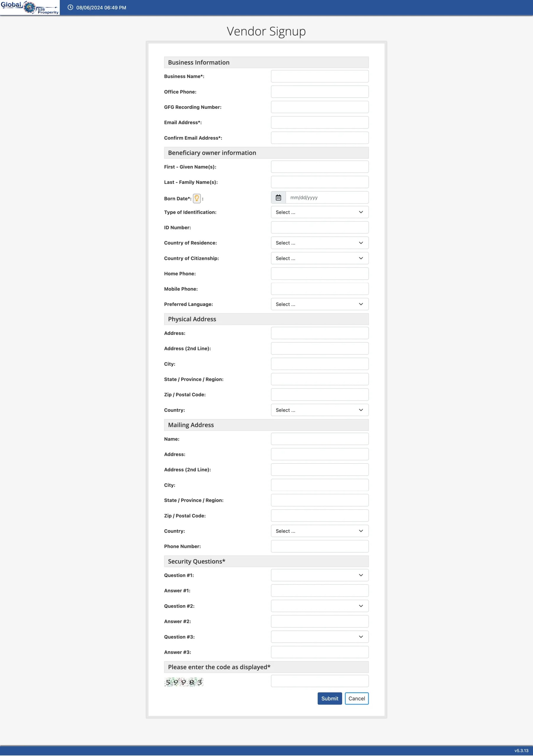Open the Country of Citizenship dropdown

click(x=320, y=258)
